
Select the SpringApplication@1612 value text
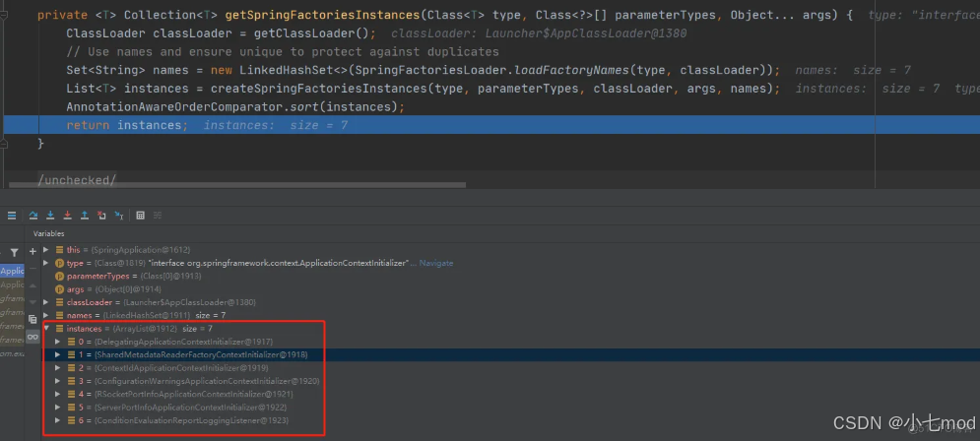tap(140, 250)
